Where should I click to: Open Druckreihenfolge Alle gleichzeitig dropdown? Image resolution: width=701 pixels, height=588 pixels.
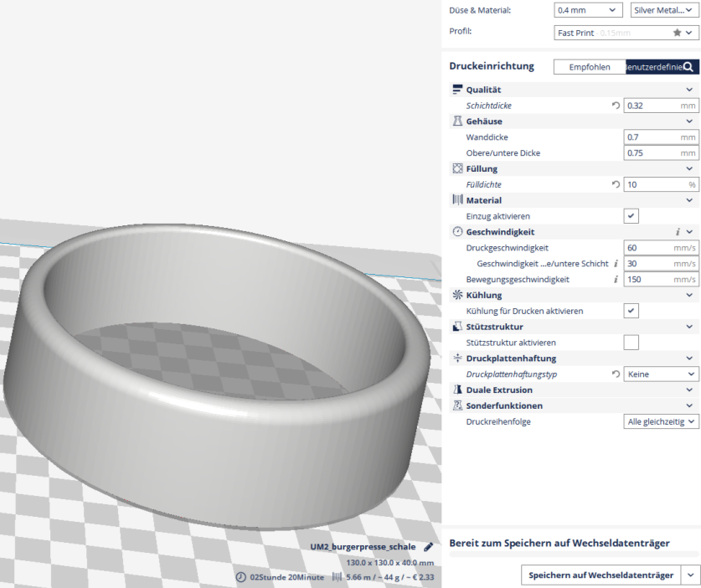[661, 421]
